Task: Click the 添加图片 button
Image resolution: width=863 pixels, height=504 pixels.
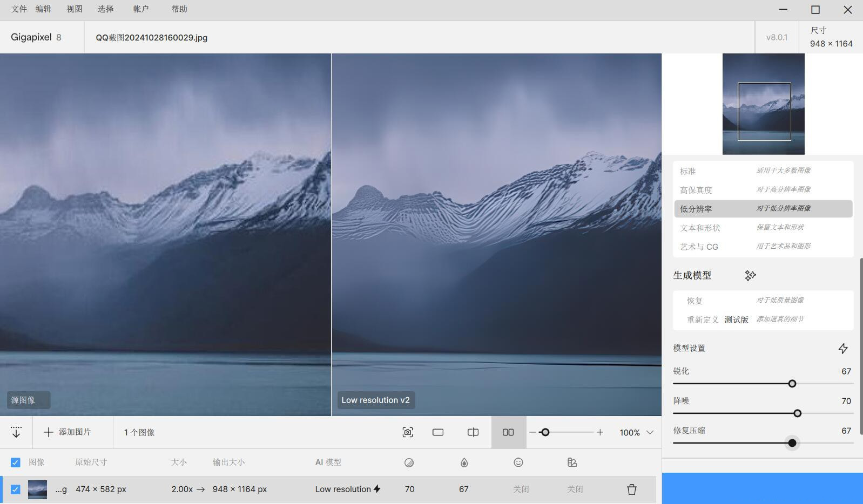Action: 68,432
